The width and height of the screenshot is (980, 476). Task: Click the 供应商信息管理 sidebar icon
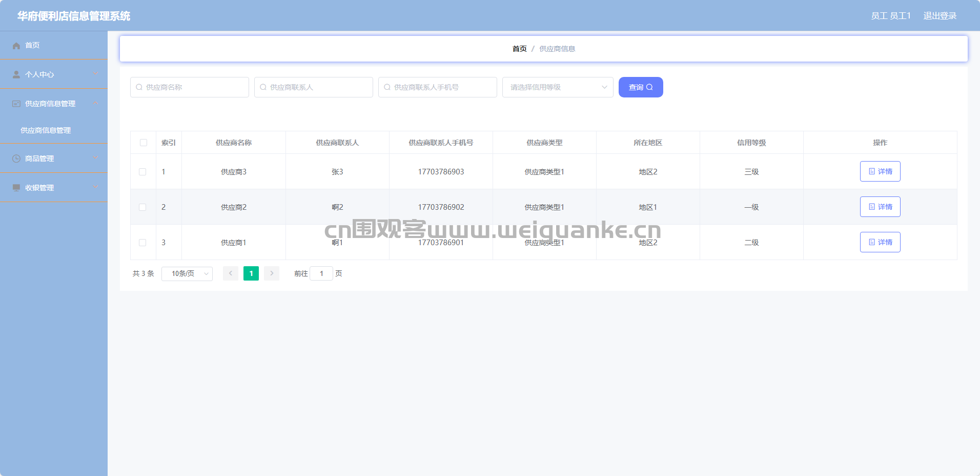(x=16, y=104)
